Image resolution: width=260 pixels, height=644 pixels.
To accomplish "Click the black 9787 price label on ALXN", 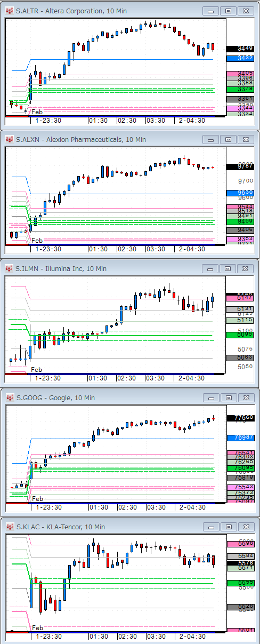I will click(x=240, y=166).
